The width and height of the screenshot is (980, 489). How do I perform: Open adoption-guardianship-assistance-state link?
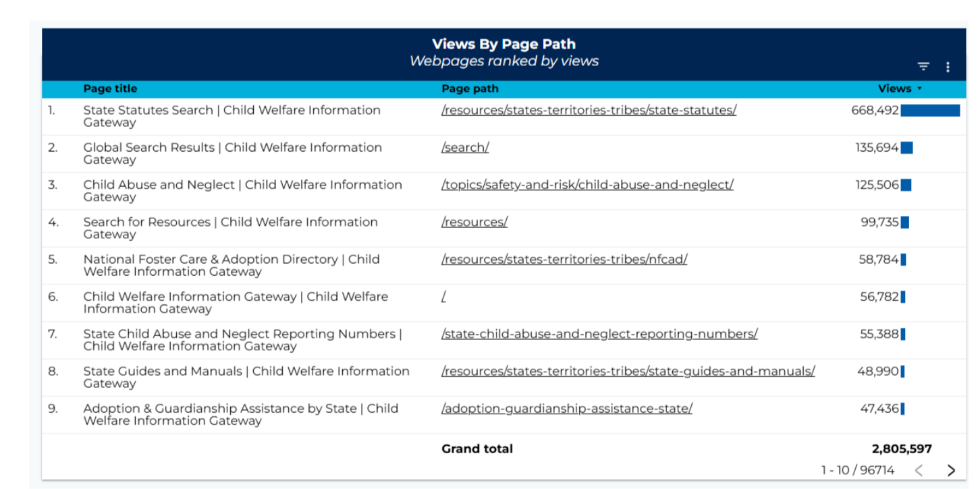pos(566,408)
